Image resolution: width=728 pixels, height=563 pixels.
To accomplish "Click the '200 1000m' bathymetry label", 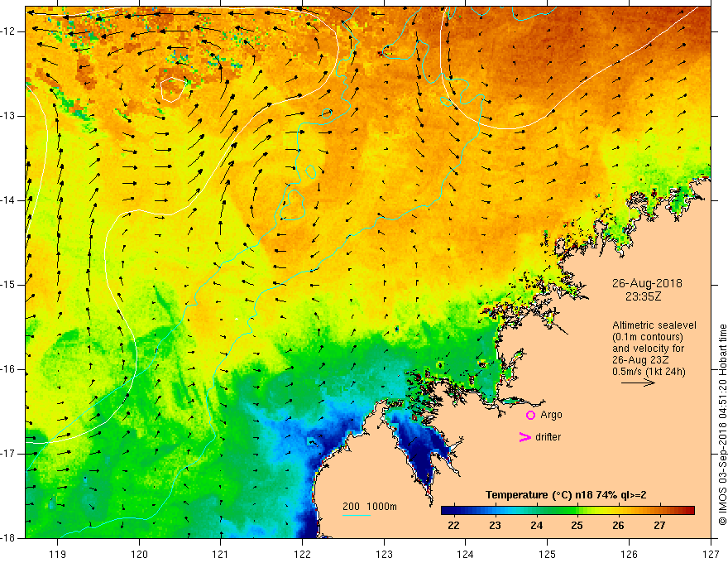I will click(370, 507).
